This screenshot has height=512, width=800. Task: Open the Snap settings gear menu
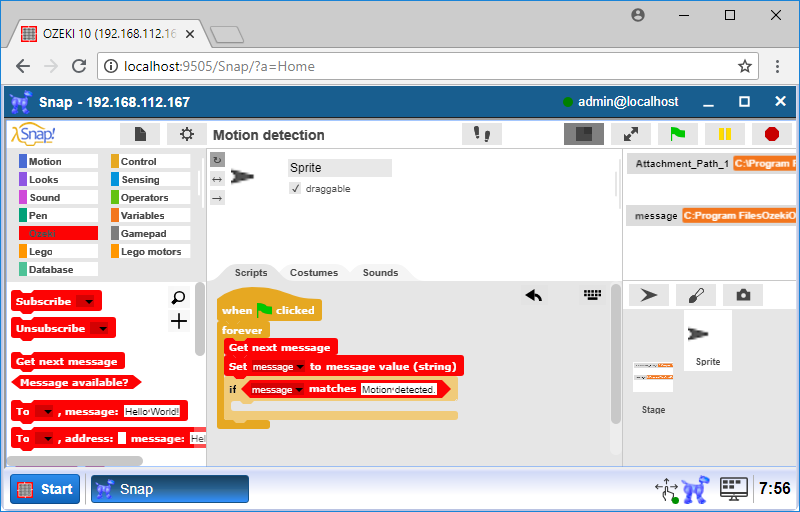pos(187,134)
